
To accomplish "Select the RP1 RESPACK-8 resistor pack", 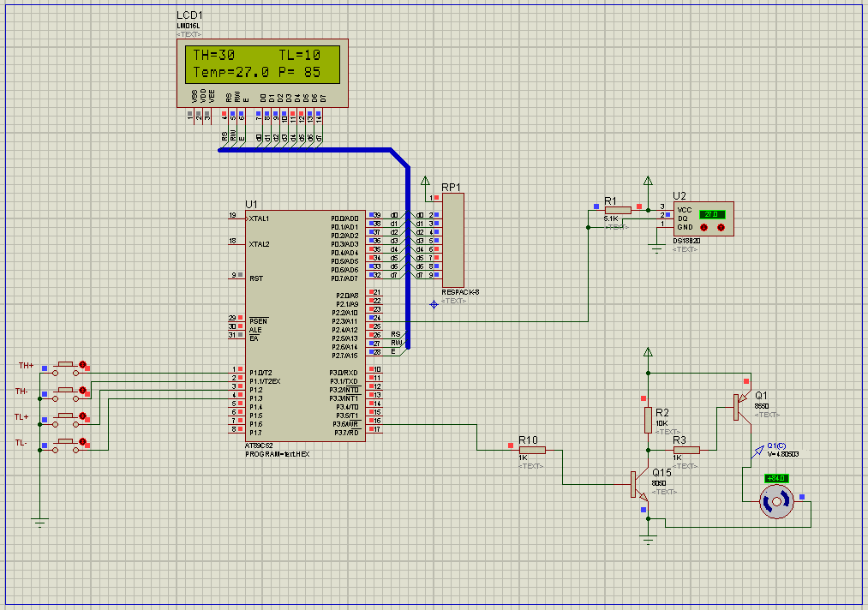I will pos(452,240).
